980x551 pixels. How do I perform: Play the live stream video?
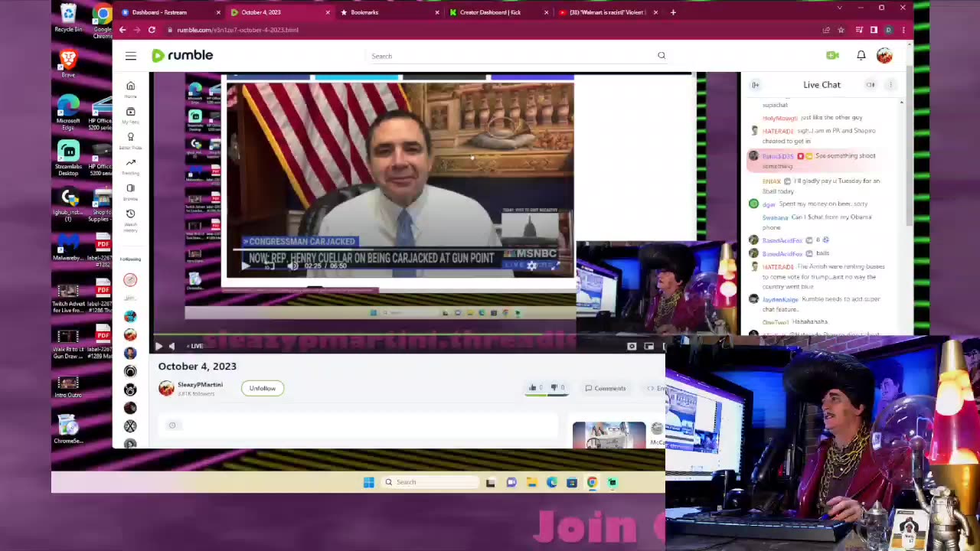158,346
